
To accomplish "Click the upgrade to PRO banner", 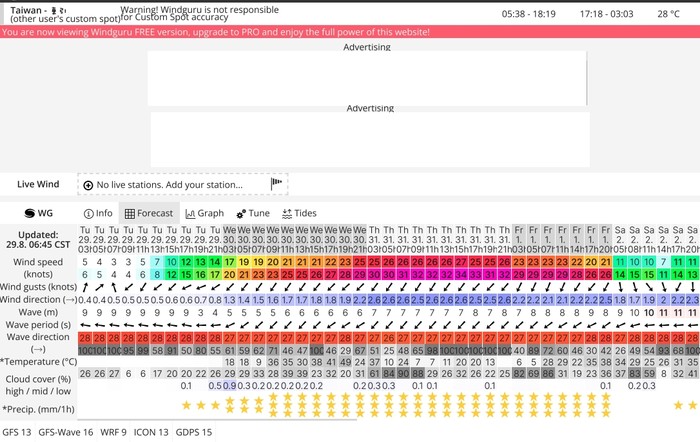I will pos(350,32).
